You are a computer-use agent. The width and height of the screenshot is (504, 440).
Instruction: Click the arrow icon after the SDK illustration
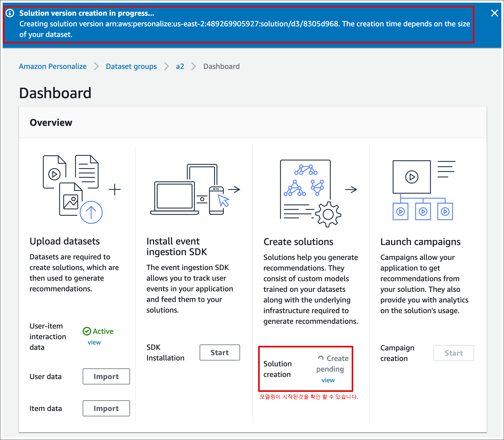click(234, 189)
